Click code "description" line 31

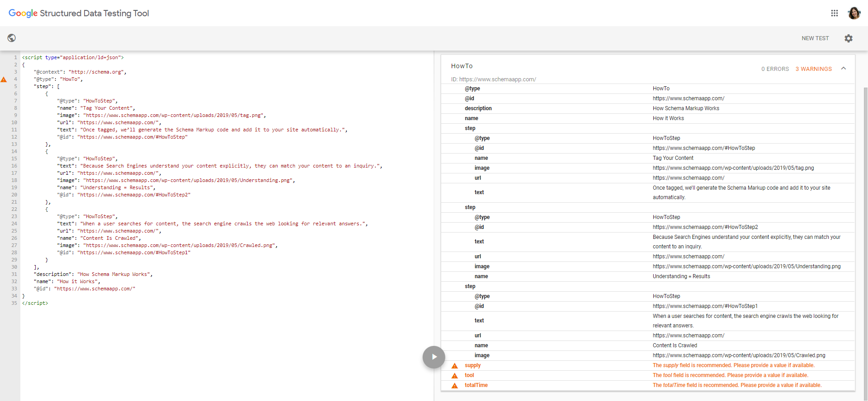[x=93, y=274]
